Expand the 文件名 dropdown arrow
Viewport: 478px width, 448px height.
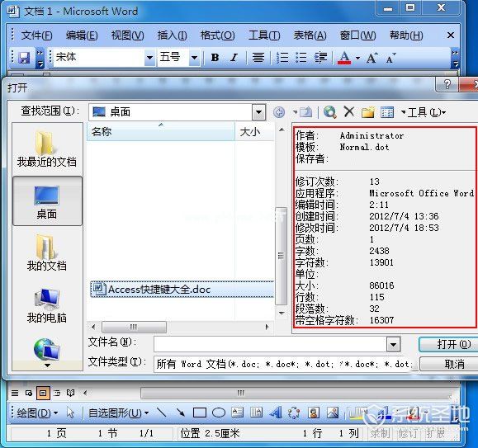393,344
